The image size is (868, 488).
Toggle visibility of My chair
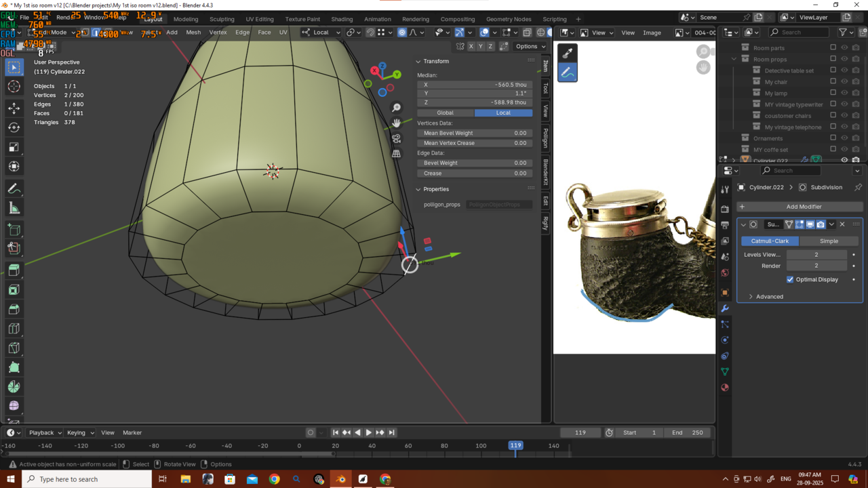tap(844, 82)
